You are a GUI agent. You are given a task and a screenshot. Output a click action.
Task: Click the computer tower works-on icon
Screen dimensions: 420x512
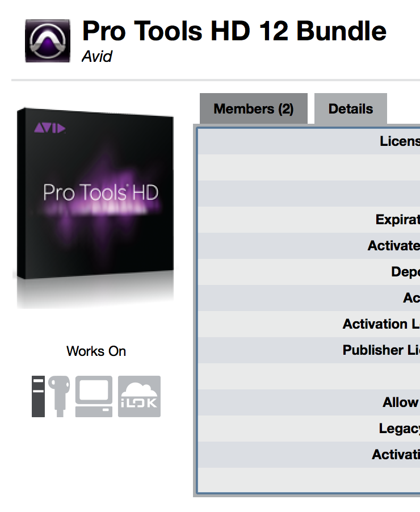point(38,396)
